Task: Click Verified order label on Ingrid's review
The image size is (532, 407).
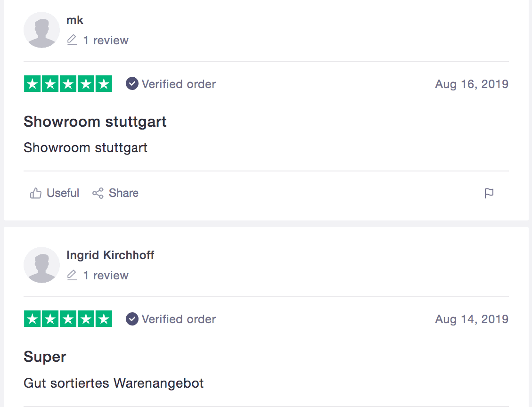Action: click(x=179, y=319)
